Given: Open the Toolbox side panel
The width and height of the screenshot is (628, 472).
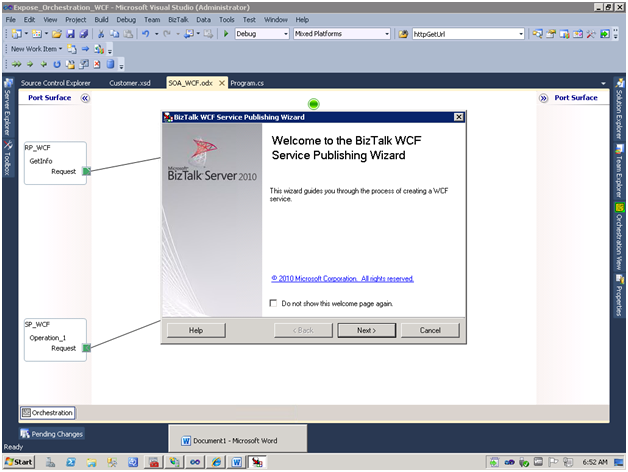Looking at the screenshot, I should pyautogui.click(x=8, y=158).
